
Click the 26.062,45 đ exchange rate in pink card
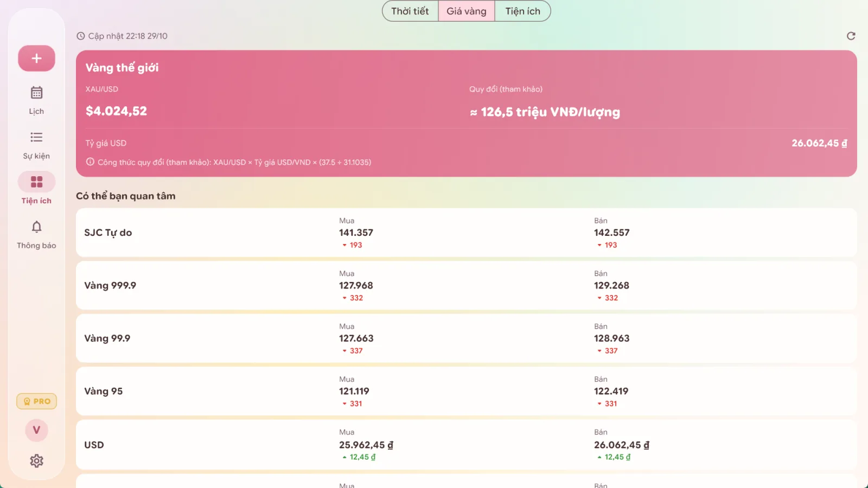click(x=819, y=143)
